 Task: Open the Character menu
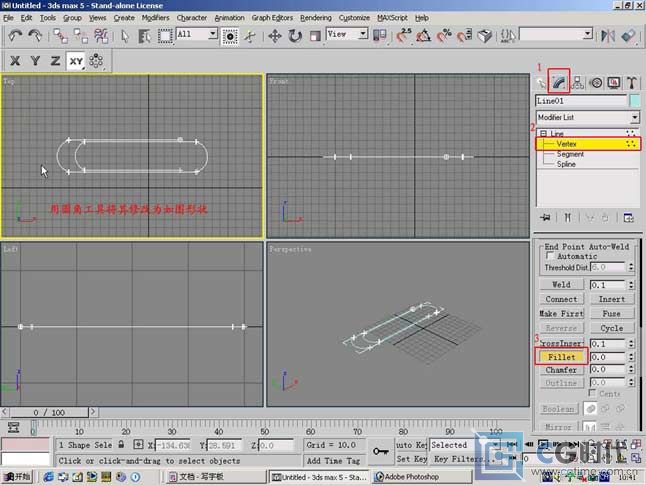pyautogui.click(x=192, y=18)
